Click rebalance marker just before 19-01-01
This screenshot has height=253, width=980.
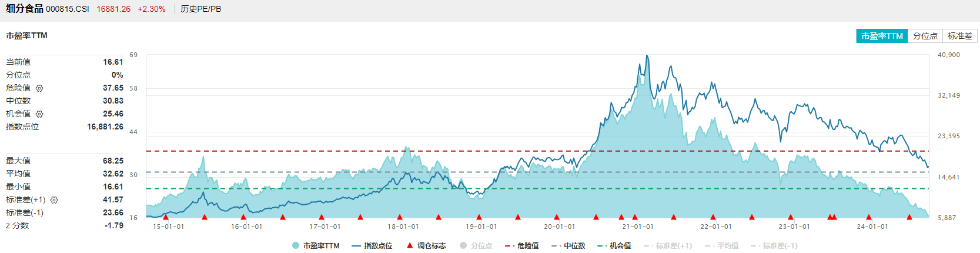coord(479,217)
